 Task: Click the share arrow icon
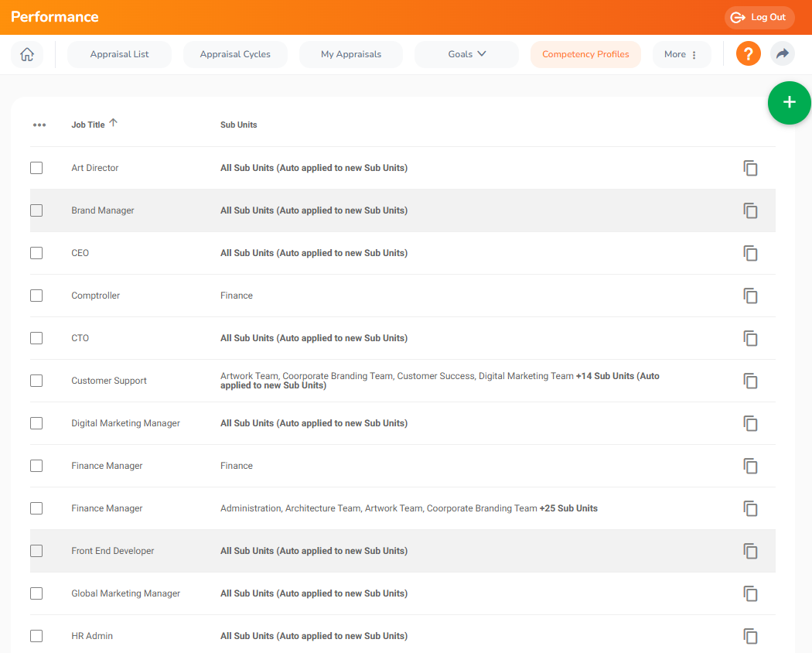pos(783,54)
